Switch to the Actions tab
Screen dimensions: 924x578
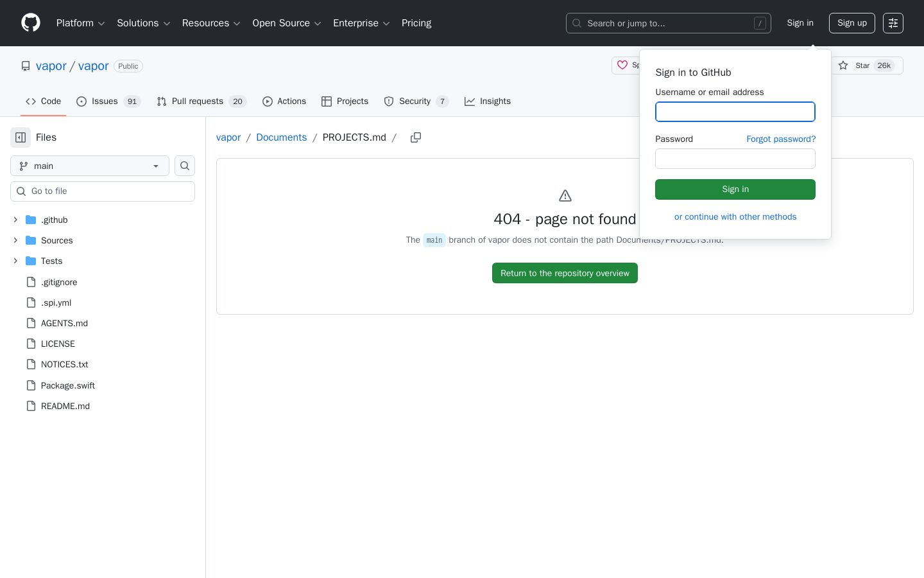(284, 101)
